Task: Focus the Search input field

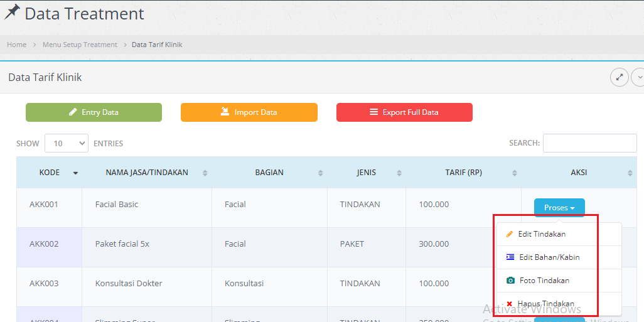Action: [590, 143]
